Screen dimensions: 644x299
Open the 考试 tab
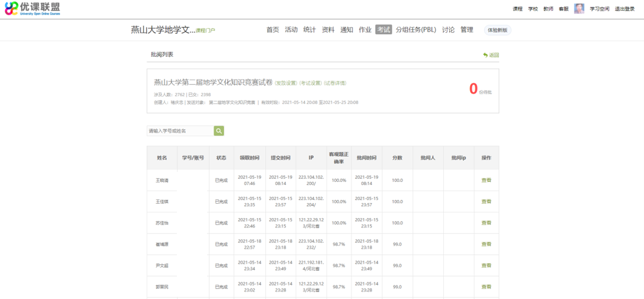point(383,30)
